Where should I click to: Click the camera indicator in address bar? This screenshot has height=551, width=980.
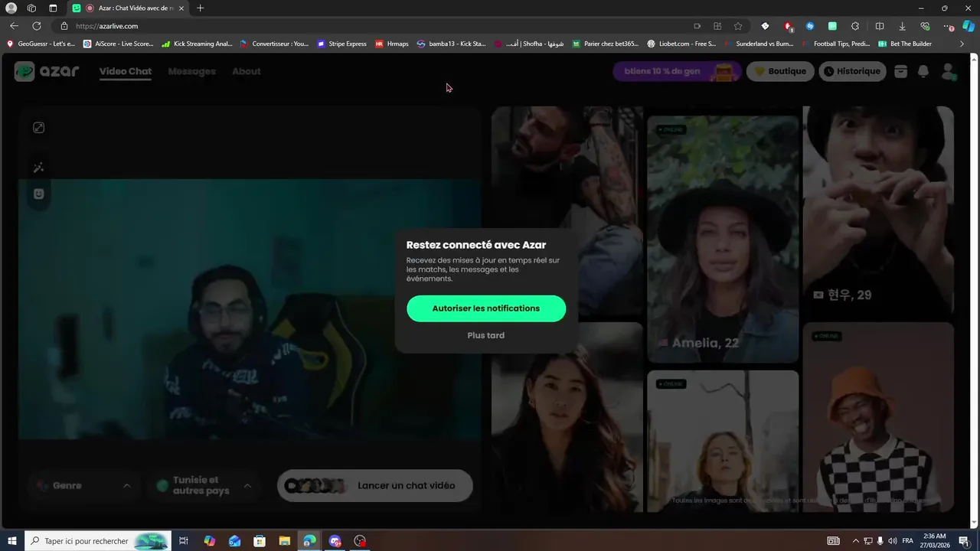click(x=697, y=26)
